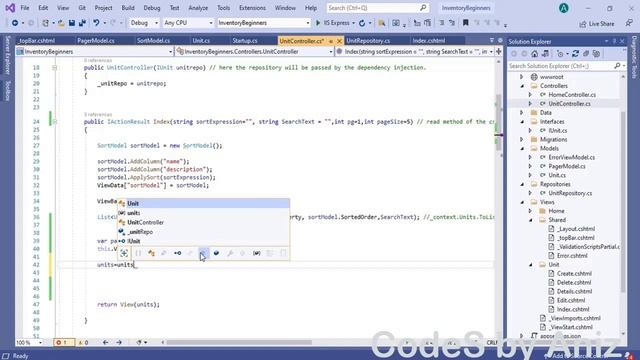The image size is (640, 360).
Task: Switch to the SortModel.cs tab
Action: [153, 41]
